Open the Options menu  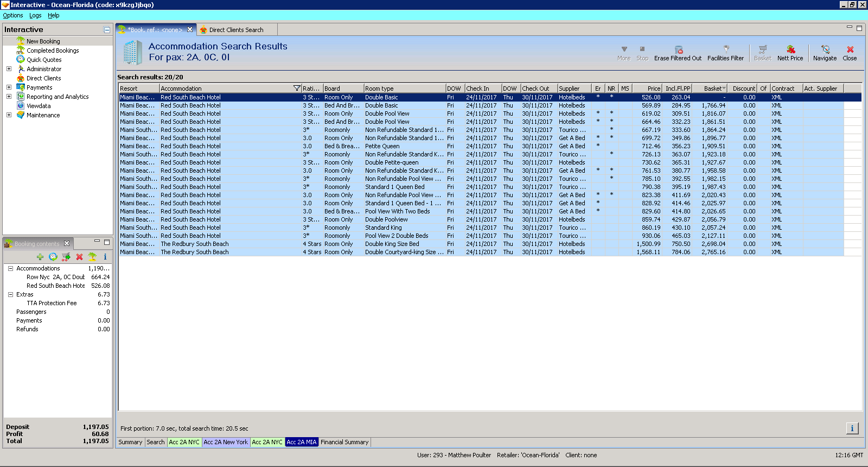point(13,15)
